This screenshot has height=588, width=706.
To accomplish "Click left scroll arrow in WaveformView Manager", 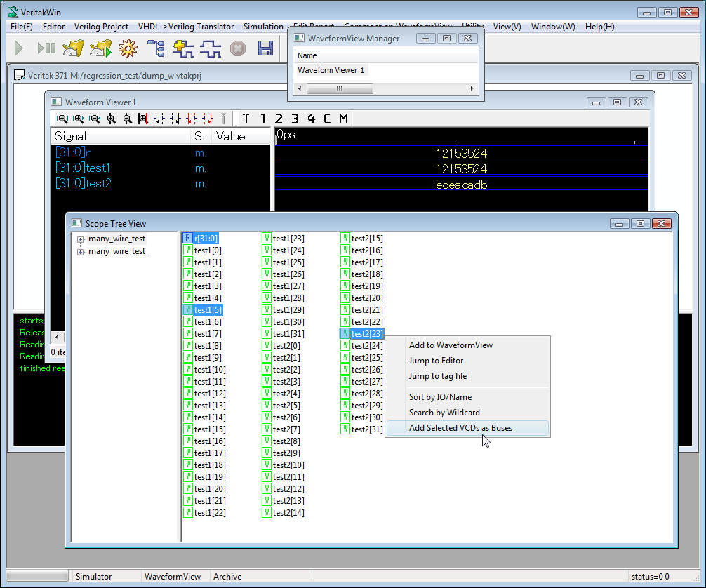I will coord(300,88).
